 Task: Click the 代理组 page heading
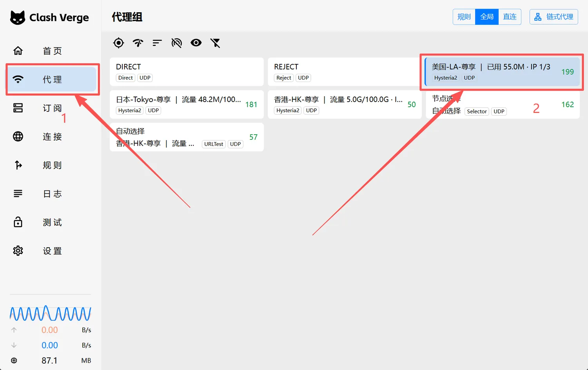click(x=127, y=17)
